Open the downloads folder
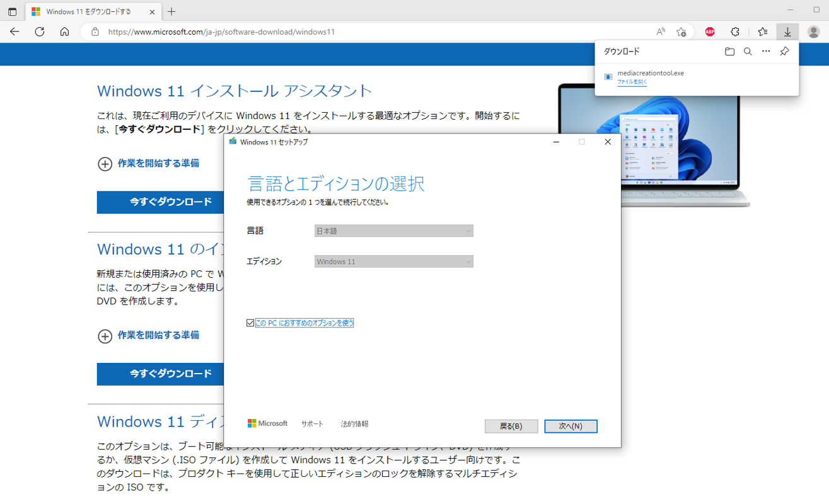Screen dimensions: 829x504 (x=729, y=52)
